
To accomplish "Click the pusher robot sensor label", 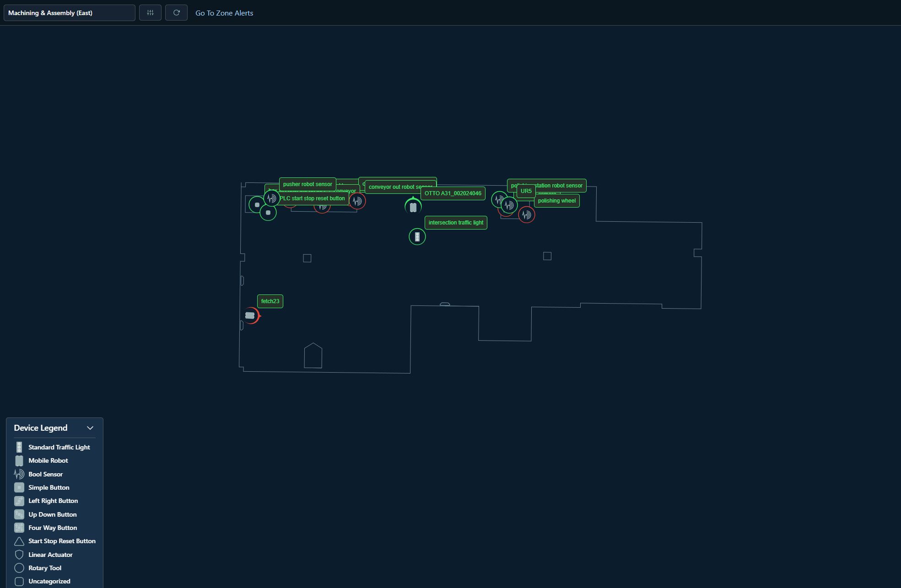I will tap(308, 184).
